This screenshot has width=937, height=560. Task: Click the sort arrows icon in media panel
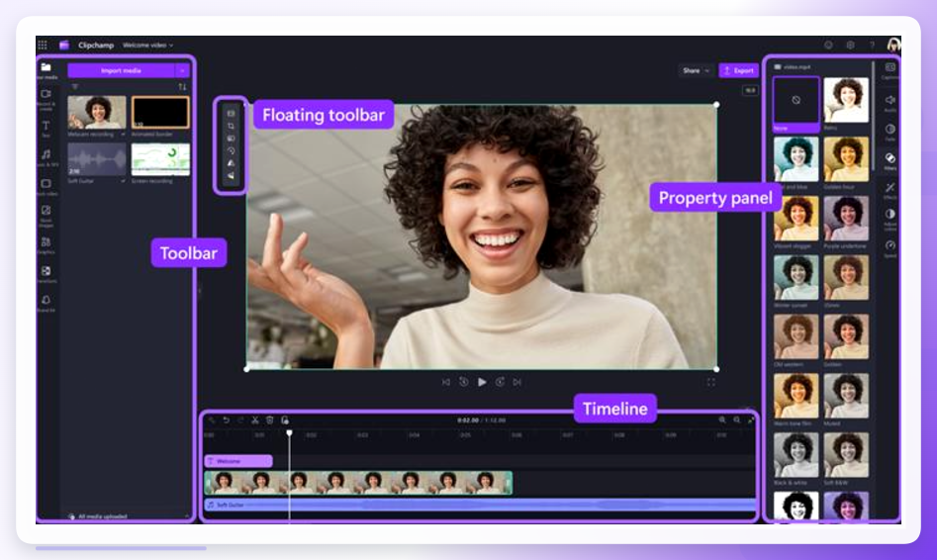pos(182,87)
